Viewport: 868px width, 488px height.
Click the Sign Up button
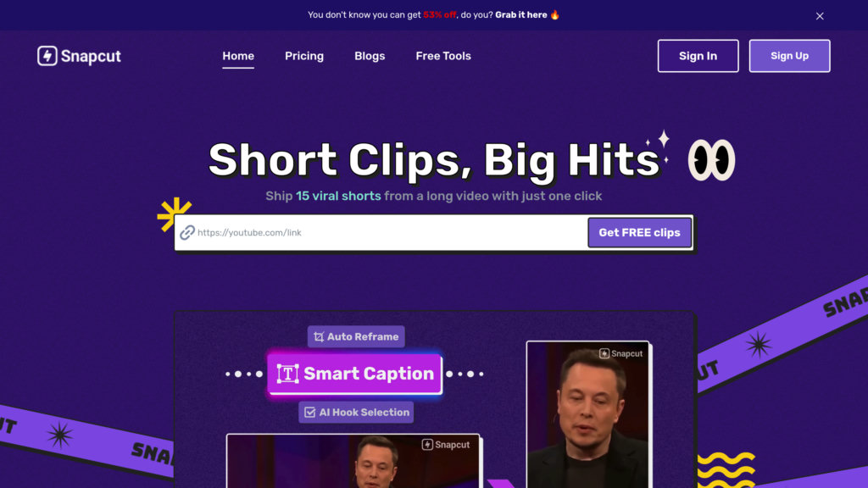789,56
